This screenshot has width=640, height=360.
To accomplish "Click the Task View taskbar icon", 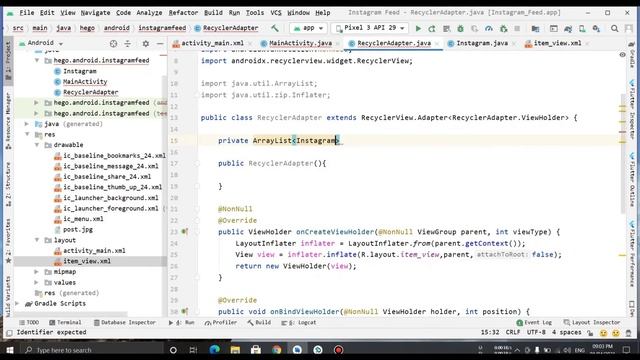I will [193, 350].
